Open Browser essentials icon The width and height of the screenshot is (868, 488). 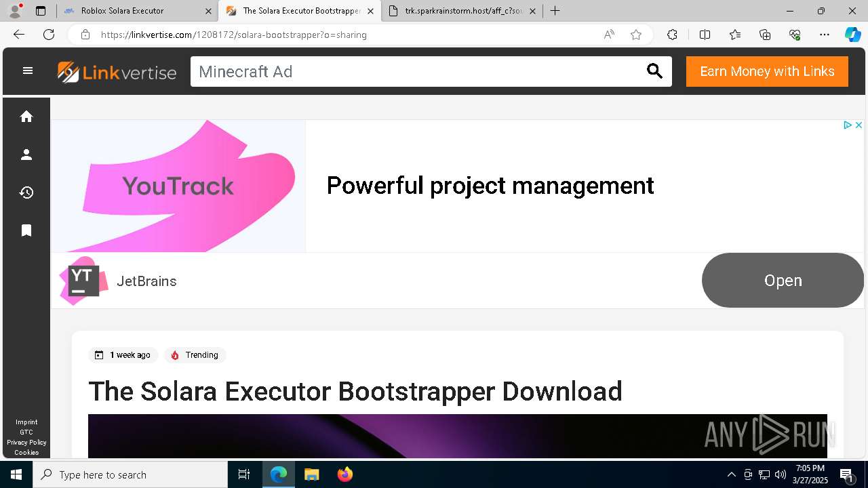tap(795, 35)
